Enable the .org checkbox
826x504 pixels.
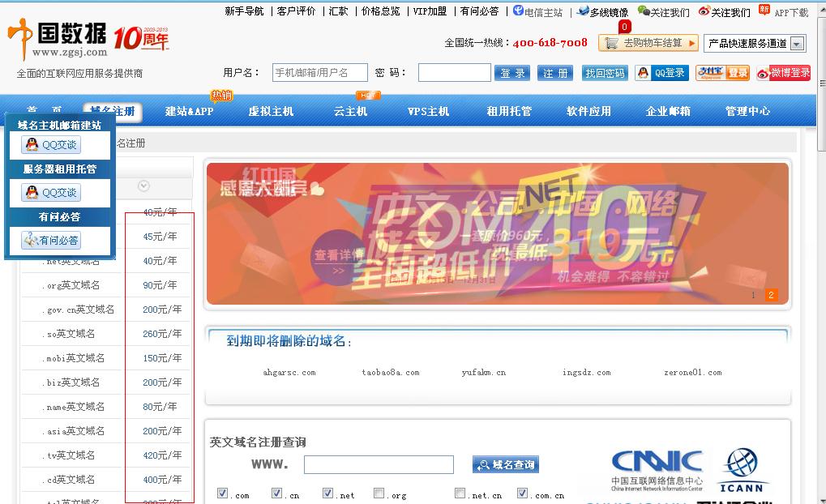tap(379, 493)
